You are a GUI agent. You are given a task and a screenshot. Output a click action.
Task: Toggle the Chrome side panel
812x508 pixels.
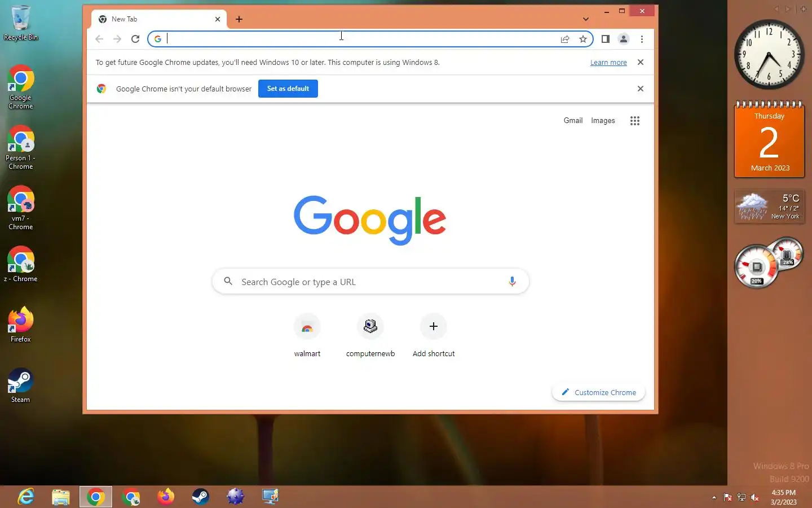coord(606,39)
